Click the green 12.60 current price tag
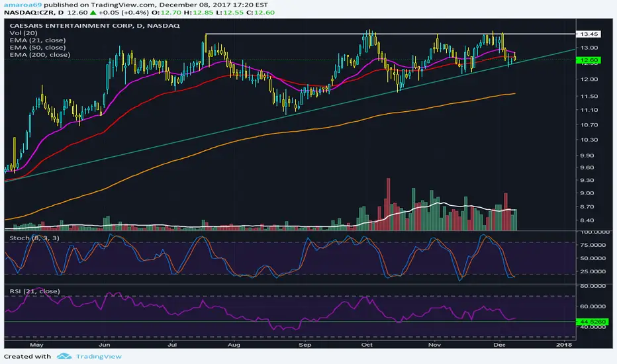The height and width of the screenshot is (364, 617). [x=589, y=60]
